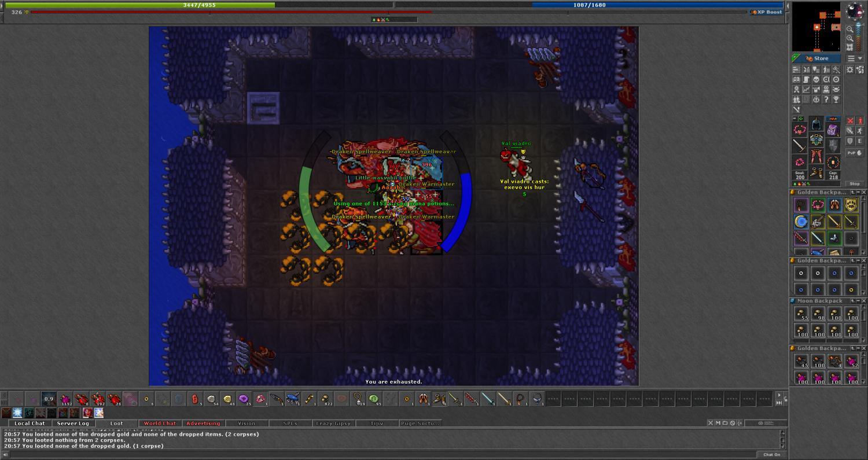The height and width of the screenshot is (460, 868).
Task: Click the red legs equipment slot
Action: [x=816, y=156]
